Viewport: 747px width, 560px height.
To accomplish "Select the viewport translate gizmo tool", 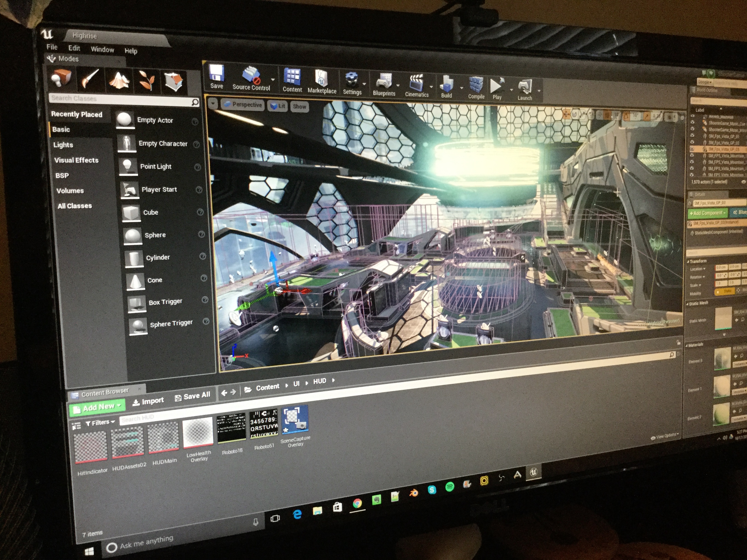I will (x=567, y=114).
